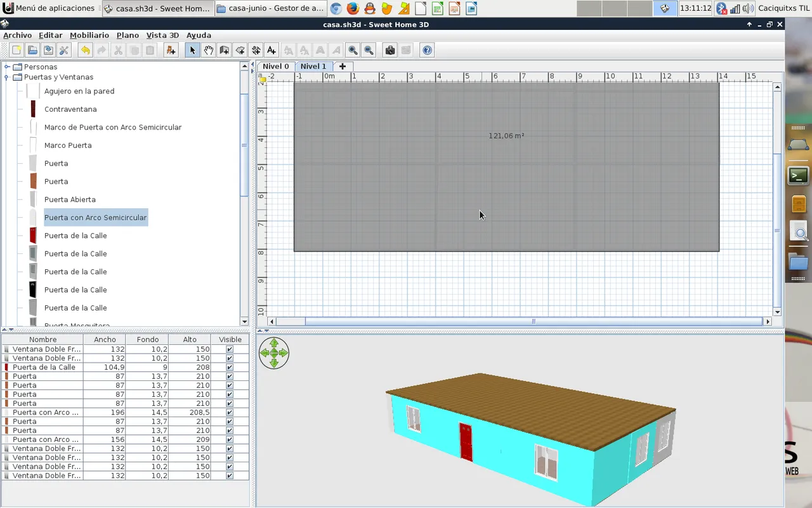Click catalog scrollbar down arrow
The image size is (812, 508).
tap(244, 322)
